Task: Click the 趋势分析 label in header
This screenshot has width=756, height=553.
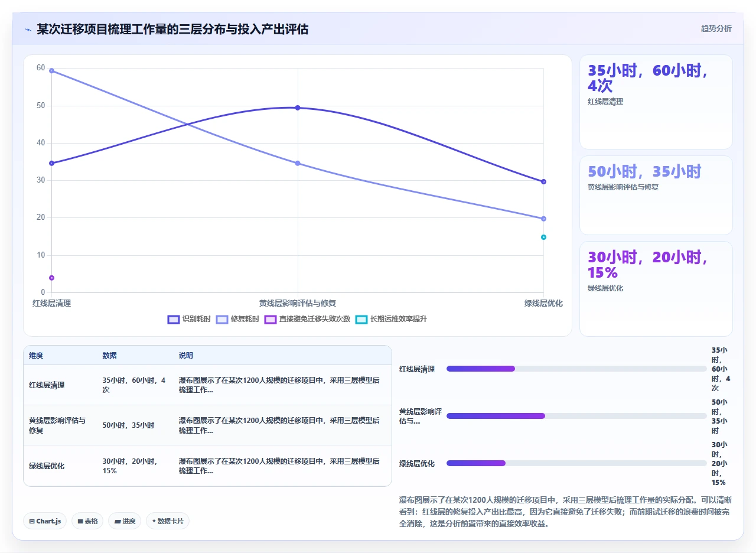Action: [716, 29]
